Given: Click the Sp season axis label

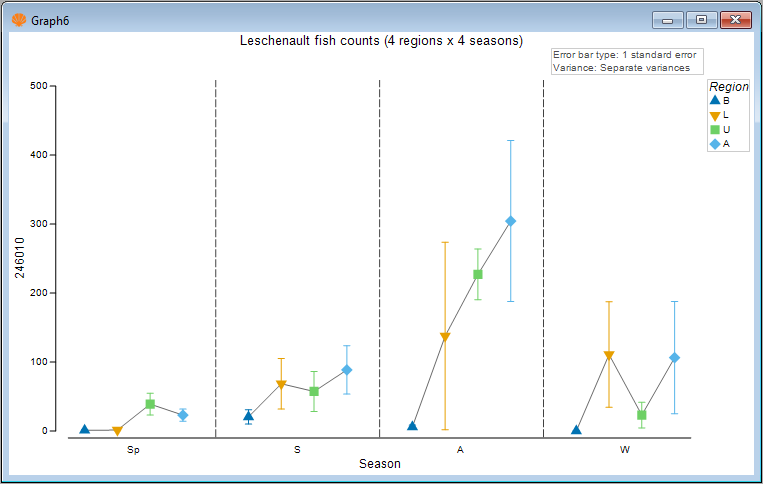Looking at the screenshot, I should click(x=133, y=449).
